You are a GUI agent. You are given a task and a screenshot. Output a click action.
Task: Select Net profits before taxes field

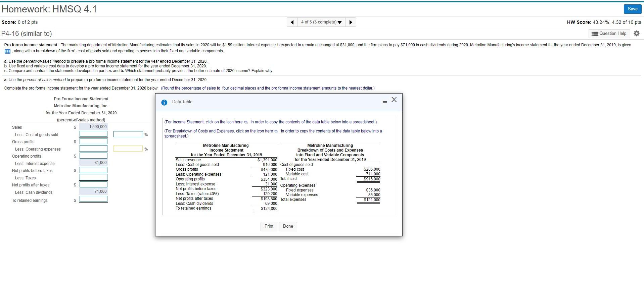point(93,170)
